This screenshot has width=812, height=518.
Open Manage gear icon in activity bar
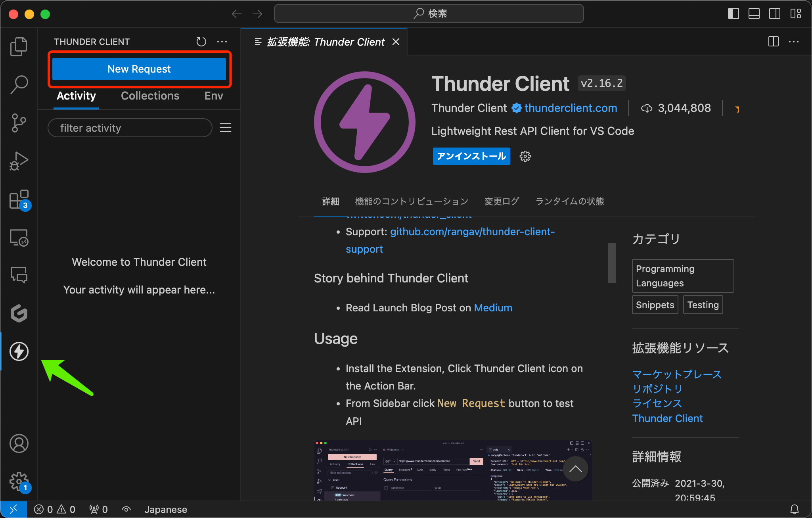[x=19, y=482]
